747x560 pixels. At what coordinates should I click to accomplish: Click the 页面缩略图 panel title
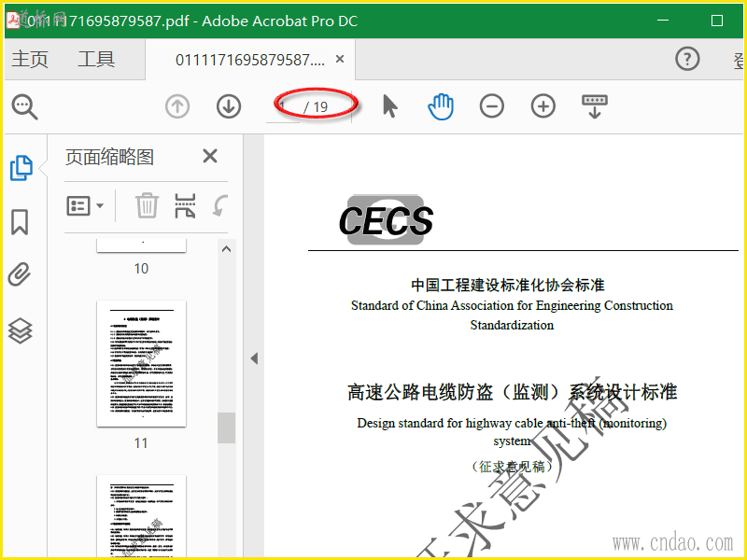tap(109, 157)
